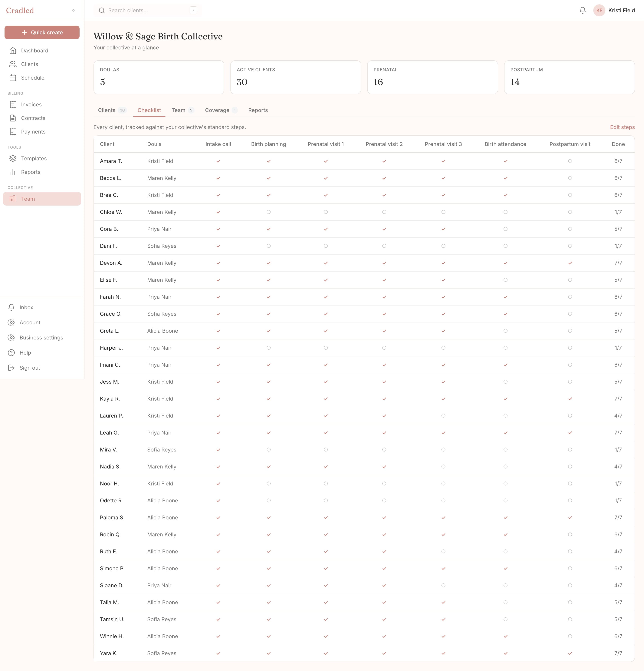Mark Amara T. Postpartum visit complete
This screenshot has height=671, width=644.
pos(570,161)
